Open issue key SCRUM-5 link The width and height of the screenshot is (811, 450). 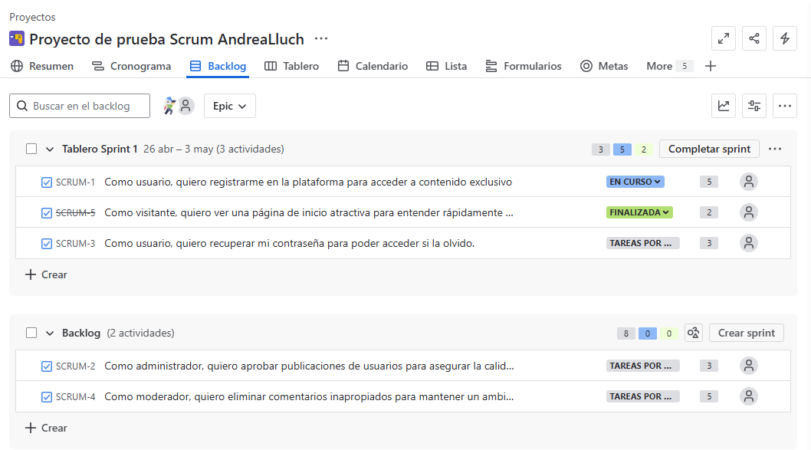(76, 213)
